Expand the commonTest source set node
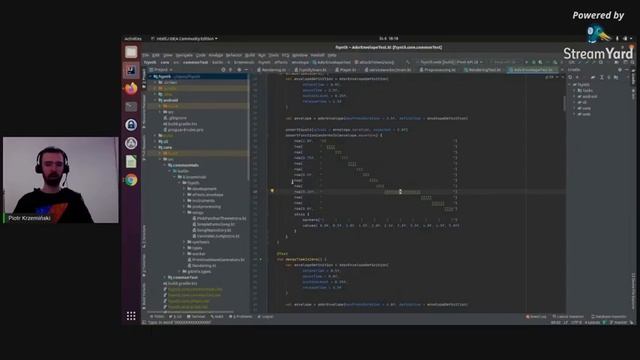Image resolution: width=640 pixels, height=360 pixels. click(165, 277)
